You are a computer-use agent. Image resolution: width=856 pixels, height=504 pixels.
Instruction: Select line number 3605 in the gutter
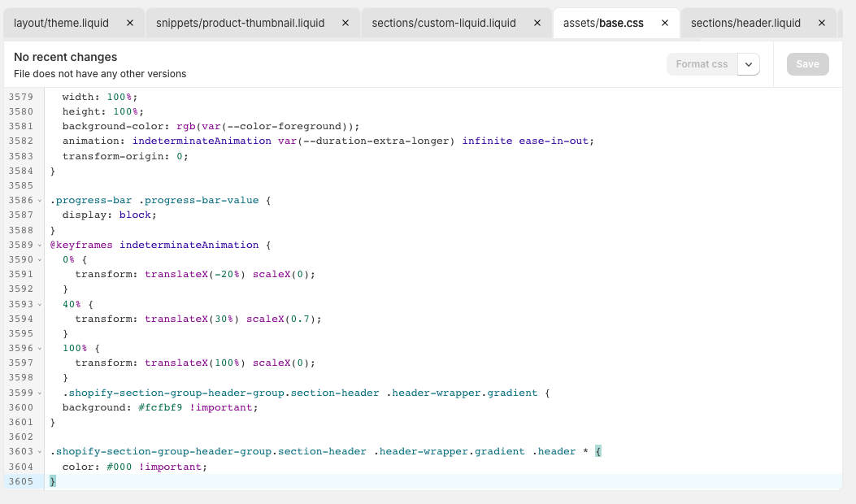tap(20, 481)
